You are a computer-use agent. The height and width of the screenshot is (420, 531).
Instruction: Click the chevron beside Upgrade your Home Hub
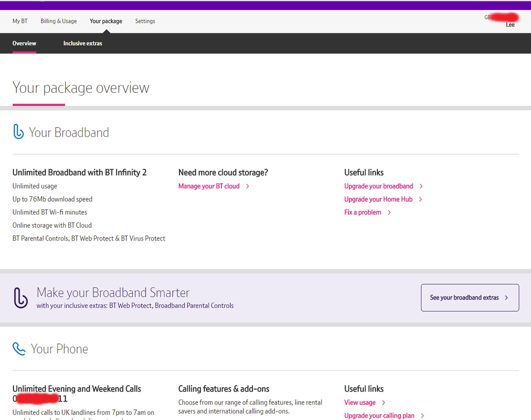click(x=420, y=200)
